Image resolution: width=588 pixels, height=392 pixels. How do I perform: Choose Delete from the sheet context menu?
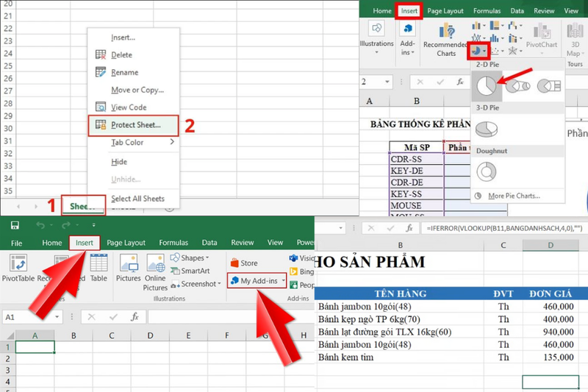121,54
